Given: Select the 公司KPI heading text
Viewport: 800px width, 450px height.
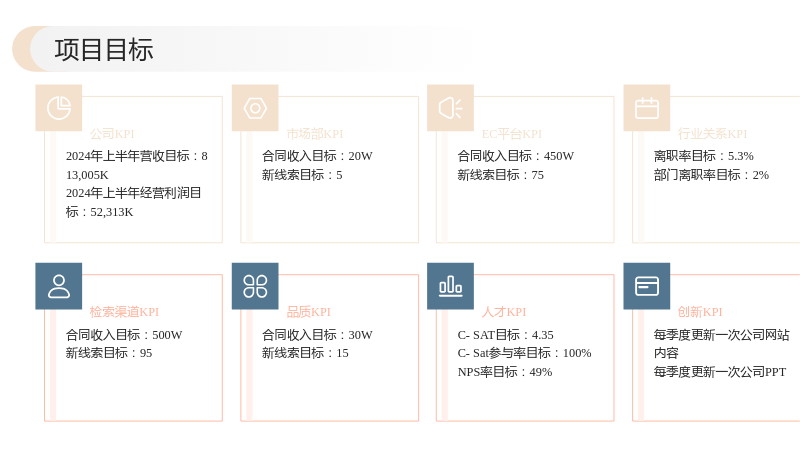Looking at the screenshot, I should [112, 134].
